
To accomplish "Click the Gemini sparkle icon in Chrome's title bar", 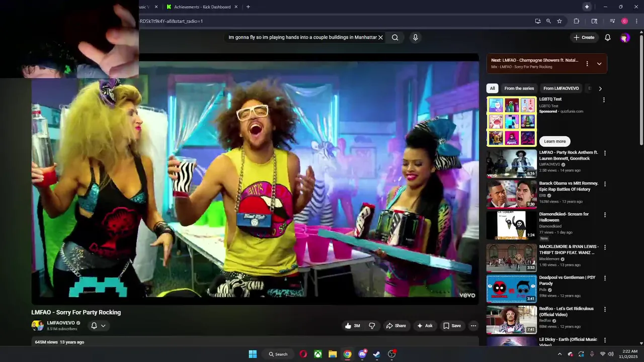I will coord(587,7).
